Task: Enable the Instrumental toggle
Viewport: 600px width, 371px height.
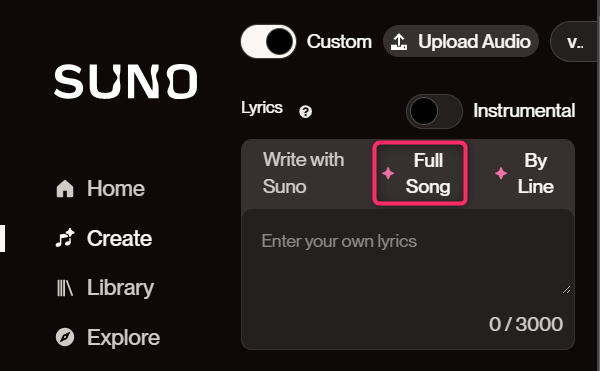Action: point(434,111)
